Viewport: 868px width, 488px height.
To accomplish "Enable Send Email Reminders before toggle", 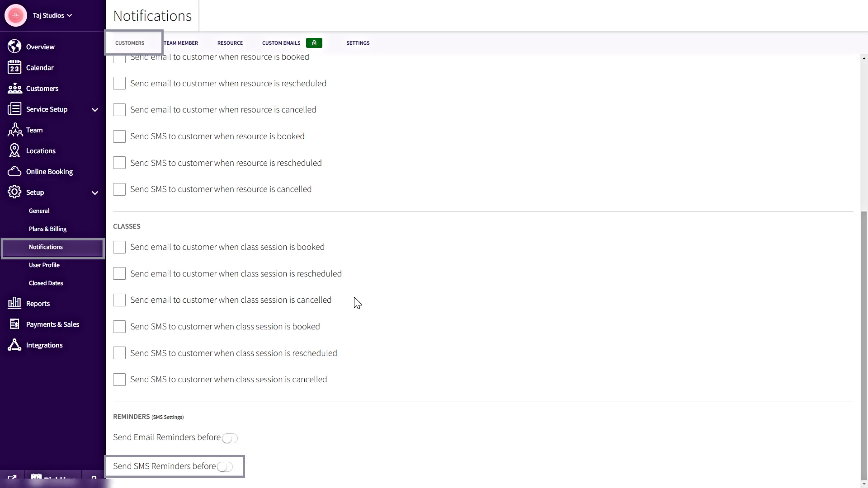I will [230, 438].
